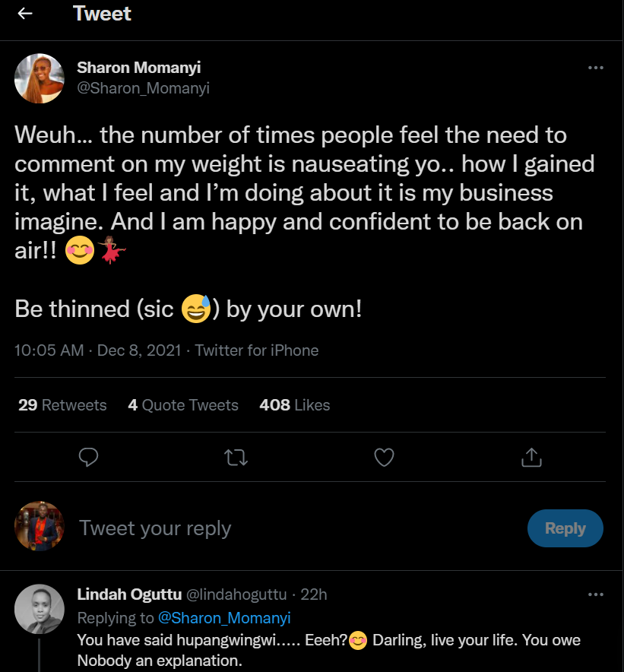Open the @Sharon_Momanyi mention in the reply

(x=224, y=618)
